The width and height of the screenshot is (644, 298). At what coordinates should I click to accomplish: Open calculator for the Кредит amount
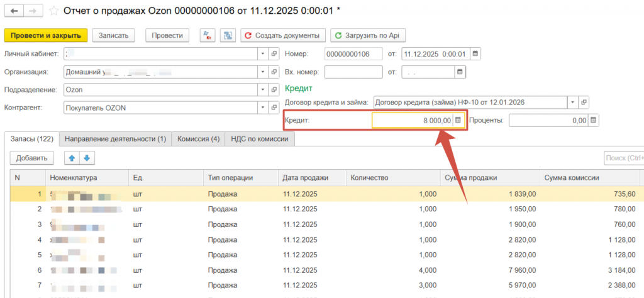tap(458, 120)
